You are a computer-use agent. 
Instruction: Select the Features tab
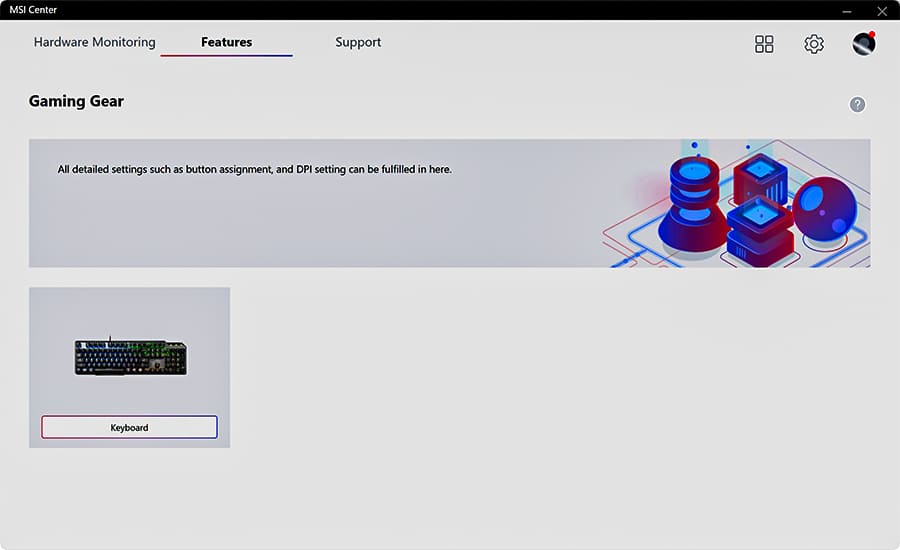click(x=226, y=42)
